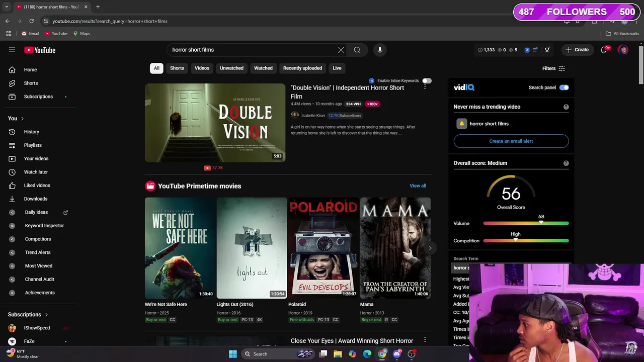Open the Mama movie poster
This screenshot has height=362, width=644.
[x=395, y=248]
